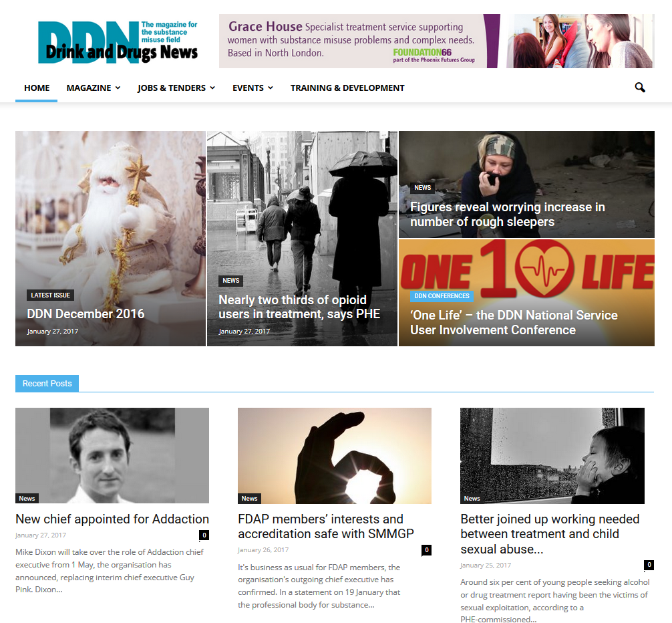This screenshot has width=672, height=623.
Task: Click date under opioid users headline
Action: point(244,332)
